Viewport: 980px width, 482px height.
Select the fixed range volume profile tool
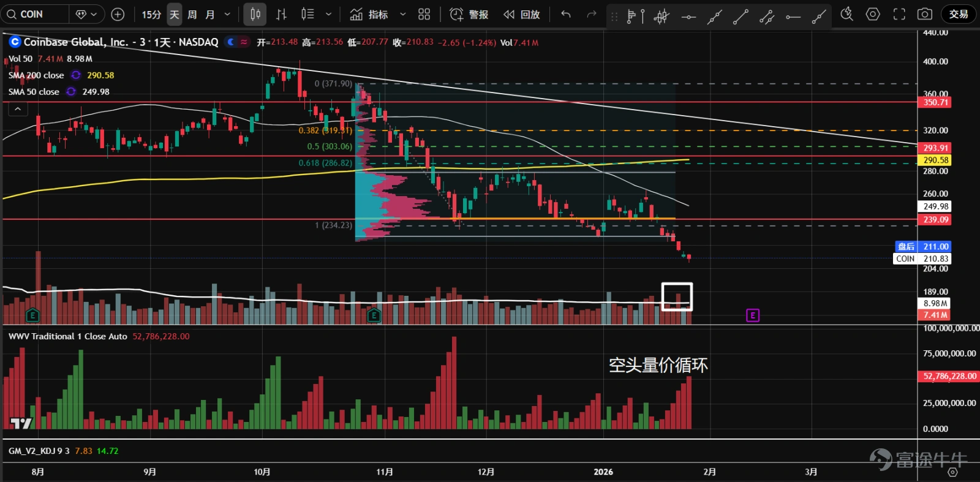point(635,17)
